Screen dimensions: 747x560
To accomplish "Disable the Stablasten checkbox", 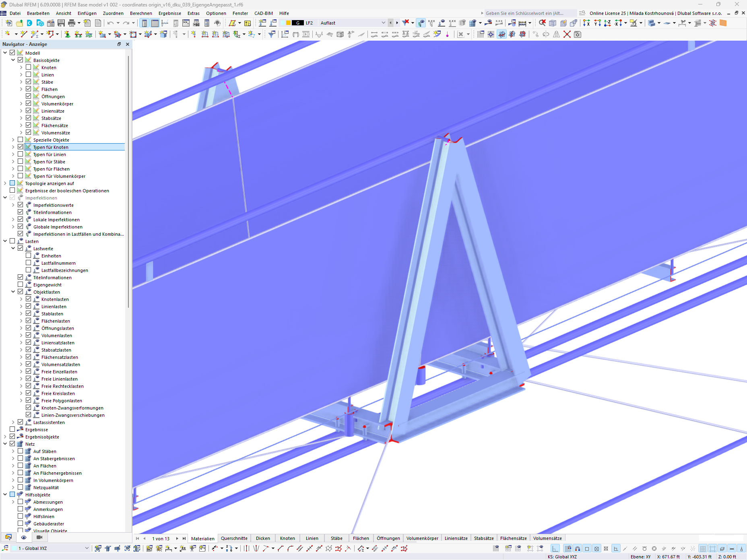I will coord(29,313).
